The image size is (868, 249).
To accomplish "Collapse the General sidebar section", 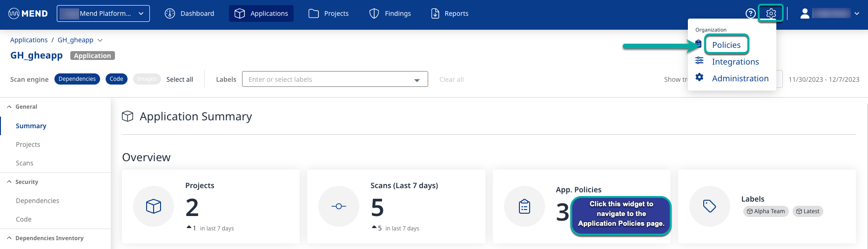I will click(9, 107).
